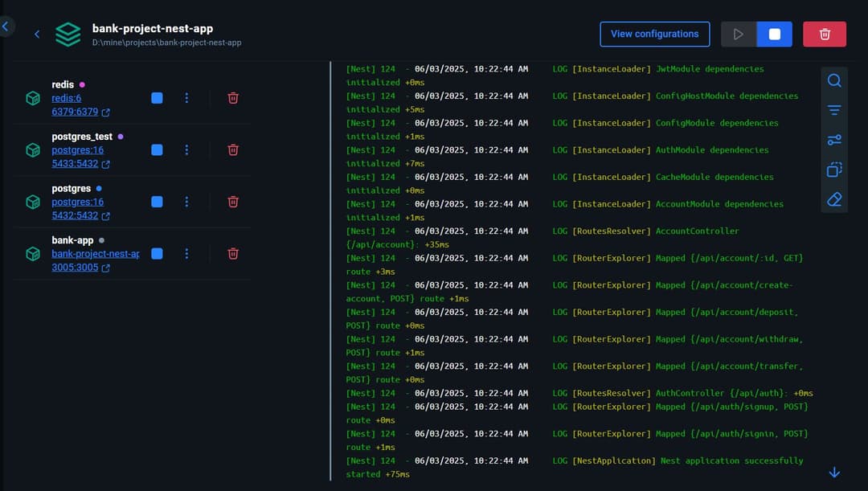Open log display settings sliders icon

pyautogui.click(x=834, y=140)
